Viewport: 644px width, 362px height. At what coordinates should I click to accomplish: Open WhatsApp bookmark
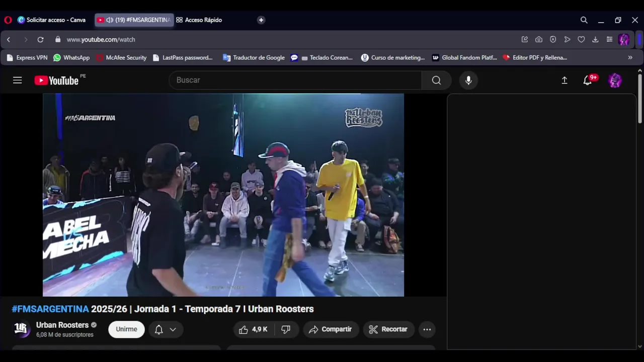pyautogui.click(x=71, y=57)
